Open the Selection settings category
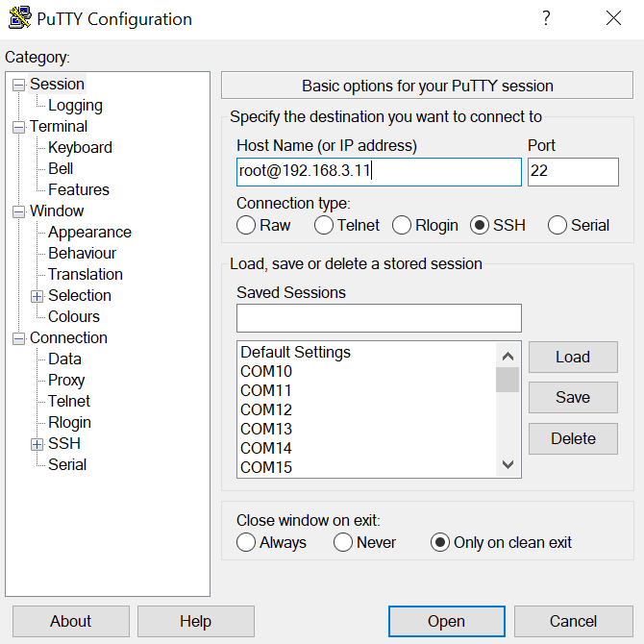The width and height of the screenshot is (644, 644). coord(79,295)
